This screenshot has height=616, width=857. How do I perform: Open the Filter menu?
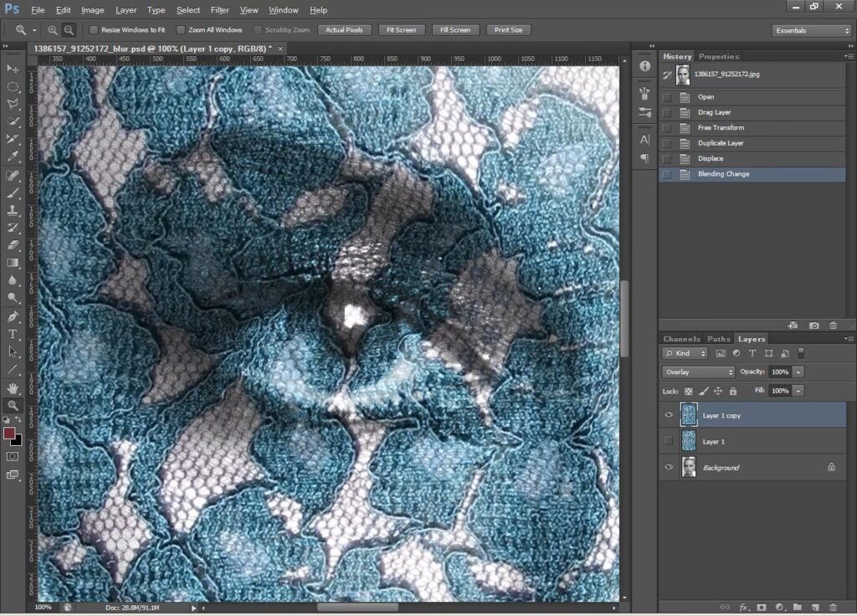[219, 10]
